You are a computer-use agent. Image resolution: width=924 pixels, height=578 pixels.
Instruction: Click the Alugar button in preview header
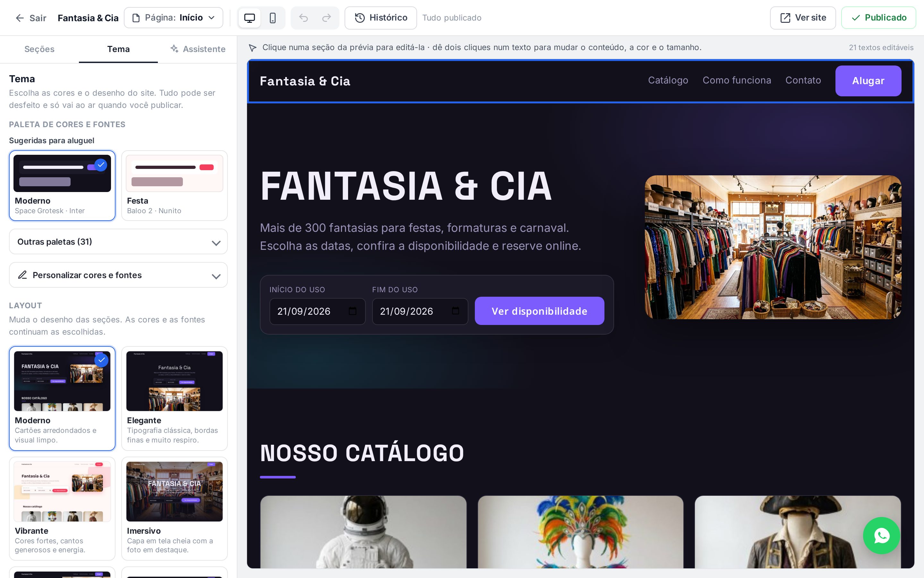coord(868,81)
